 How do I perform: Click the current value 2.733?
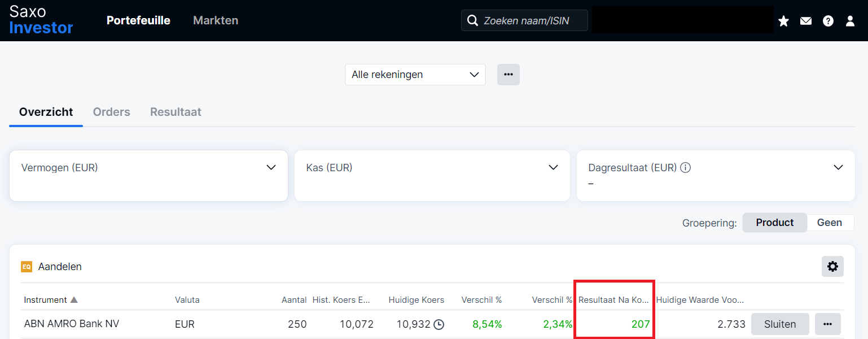[x=731, y=324]
